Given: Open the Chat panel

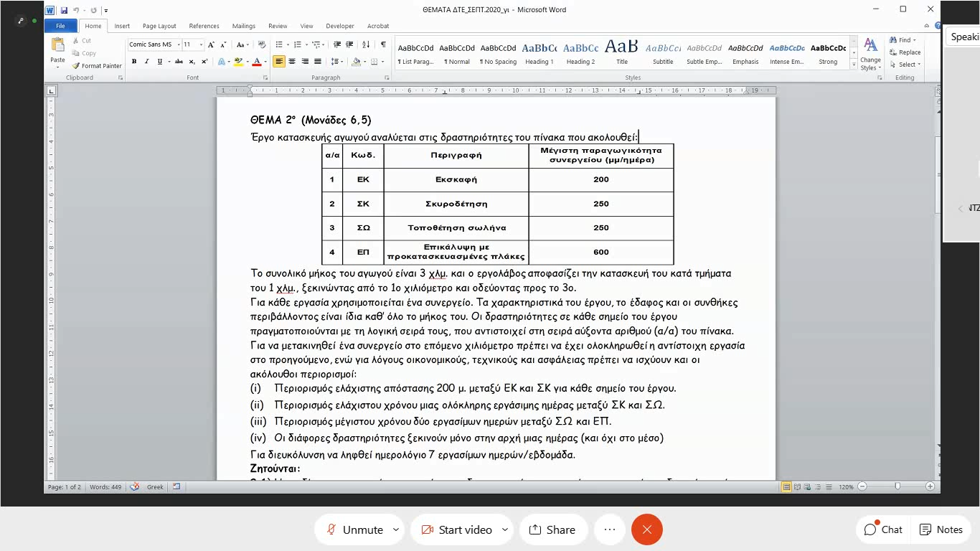Looking at the screenshot, I should [882, 529].
